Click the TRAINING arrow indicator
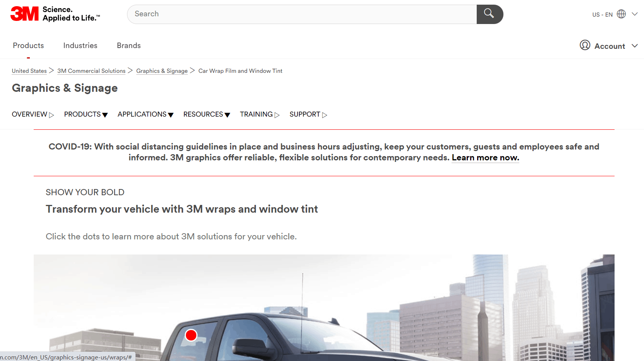 [277, 115]
